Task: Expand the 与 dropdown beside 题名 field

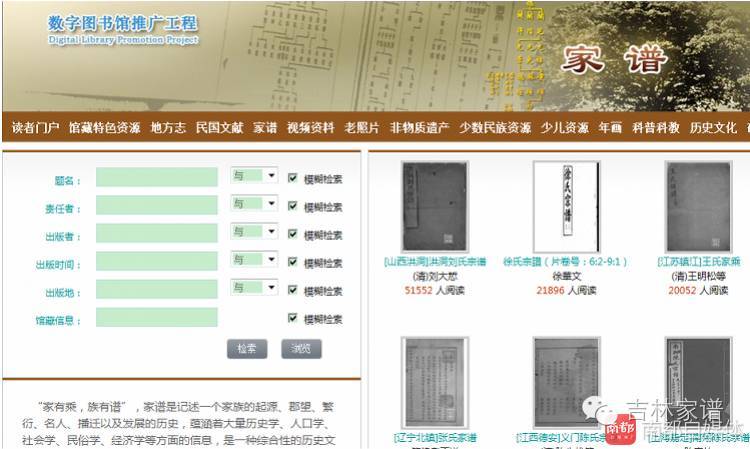Action: pyautogui.click(x=254, y=176)
